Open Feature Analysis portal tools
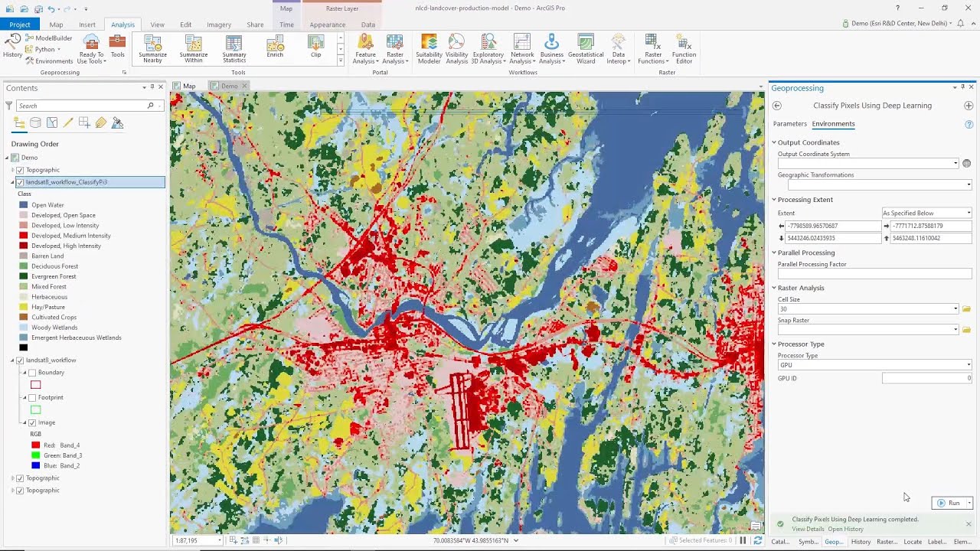This screenshot has width=980, height=551. coord(365,49)
